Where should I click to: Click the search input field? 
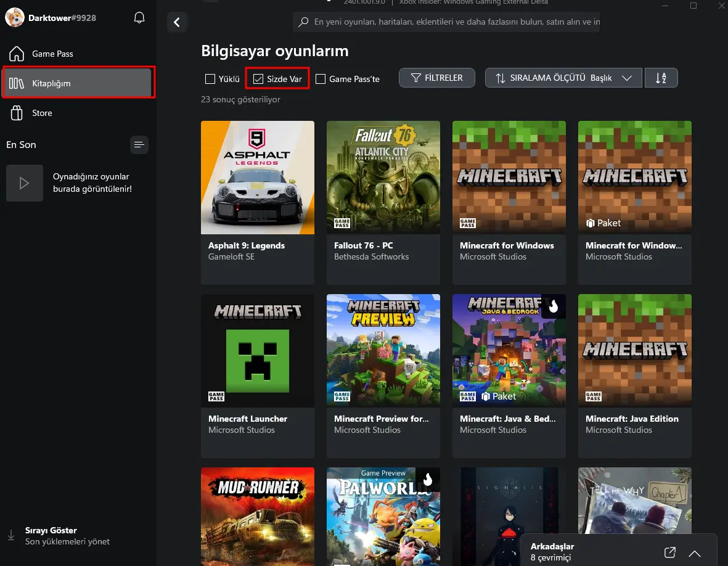tap(446, 22)
